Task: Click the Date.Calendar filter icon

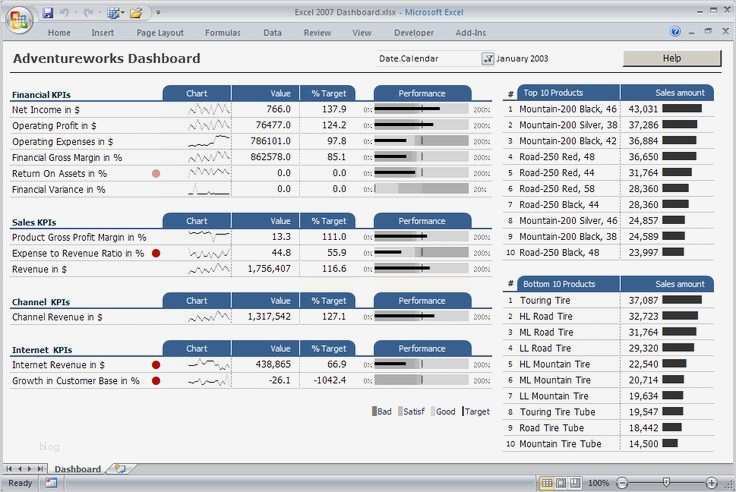Action: (488, 59)
